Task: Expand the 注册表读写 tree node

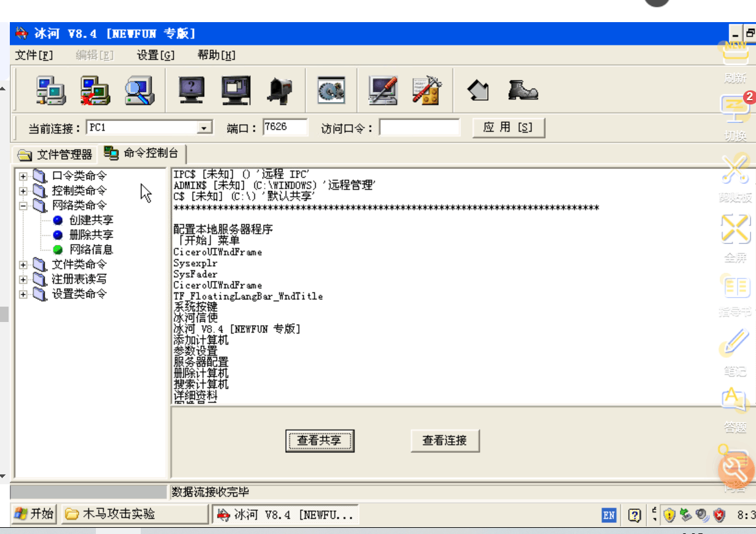Action: pyautogui.click(x=23, y=280)
